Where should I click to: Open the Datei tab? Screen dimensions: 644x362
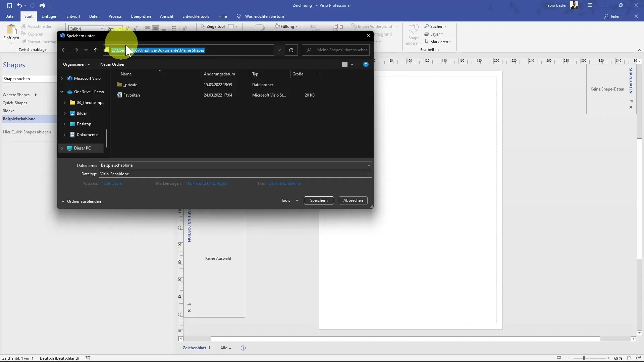10,16
